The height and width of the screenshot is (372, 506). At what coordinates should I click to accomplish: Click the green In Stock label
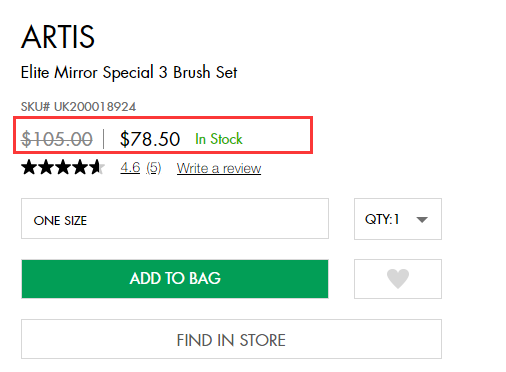click(219, 139)
